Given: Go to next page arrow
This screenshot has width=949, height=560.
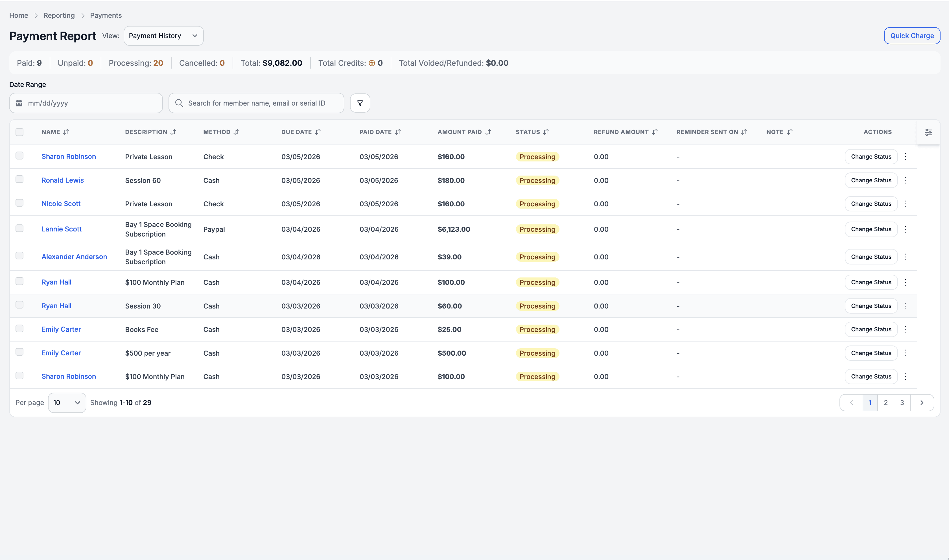Looking at the screenshot, I should (921, 403).
